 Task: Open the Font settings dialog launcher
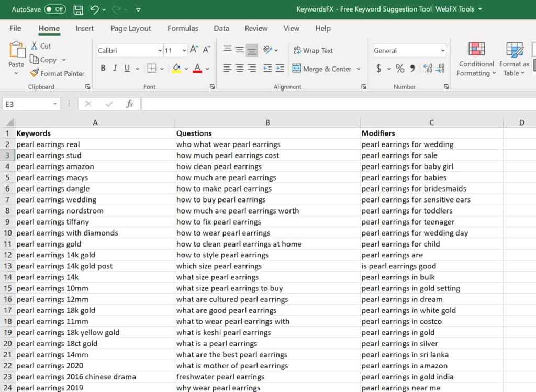point(213,87)
